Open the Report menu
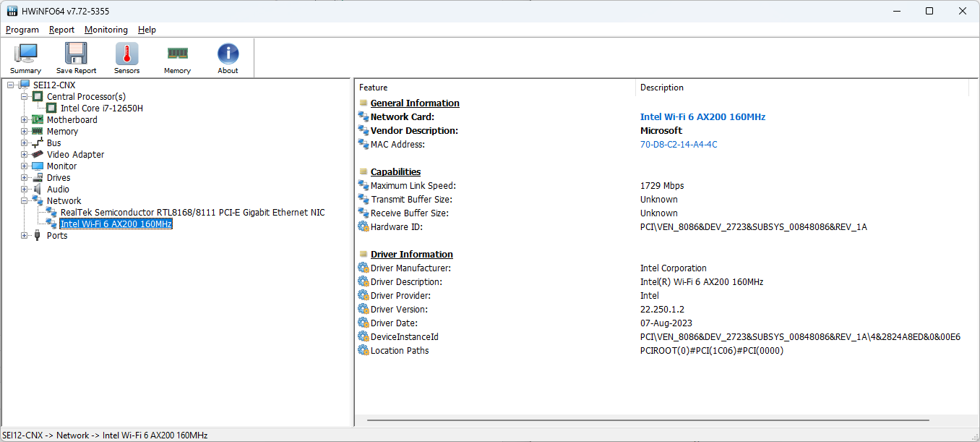The width and height of the screenshot is (980, 442). click(62, 30)
